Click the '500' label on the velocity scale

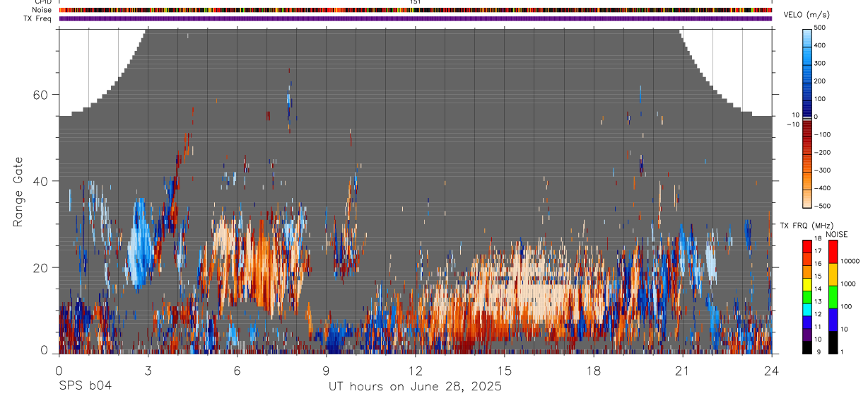[x=820, y=28]
